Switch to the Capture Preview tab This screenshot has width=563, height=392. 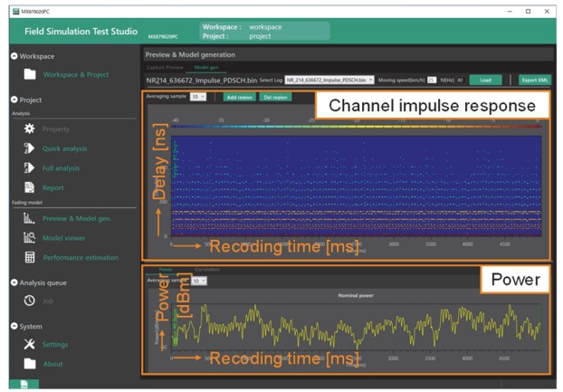[165, 68]
